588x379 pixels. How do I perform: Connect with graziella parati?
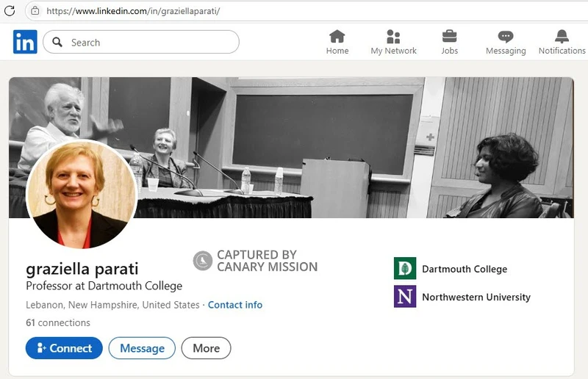point(64,348)
